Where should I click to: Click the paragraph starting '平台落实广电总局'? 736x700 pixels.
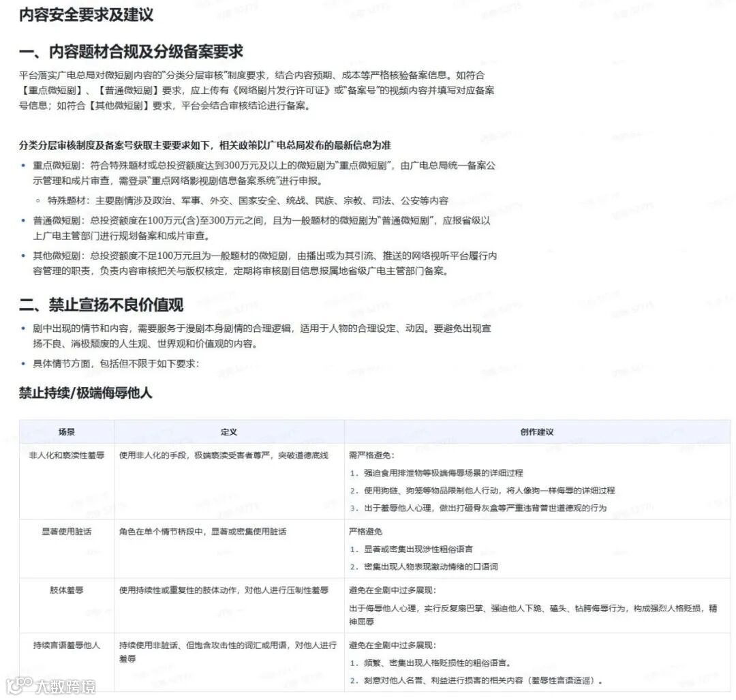click(256, 90)
